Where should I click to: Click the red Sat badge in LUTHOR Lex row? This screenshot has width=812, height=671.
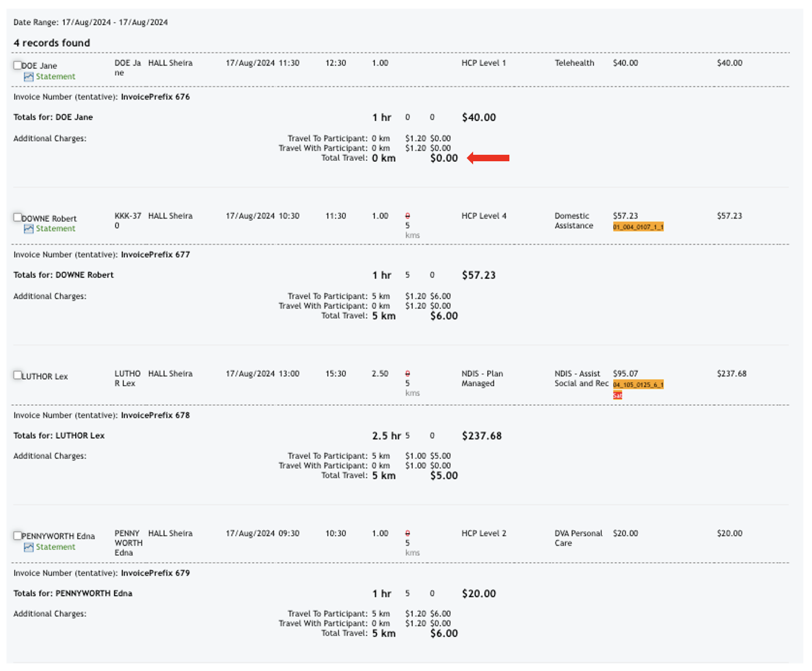coord(617,396)
